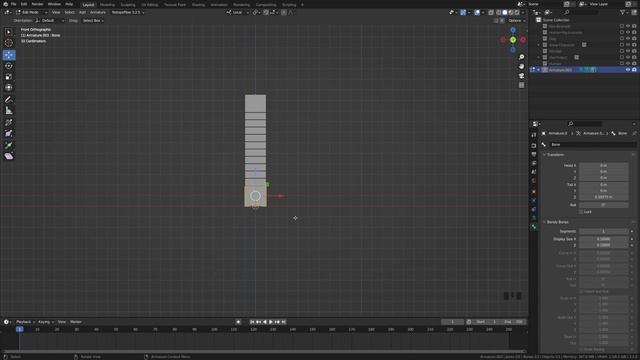
Task: Open the Scene properties tab
Action: click(533, 172)
